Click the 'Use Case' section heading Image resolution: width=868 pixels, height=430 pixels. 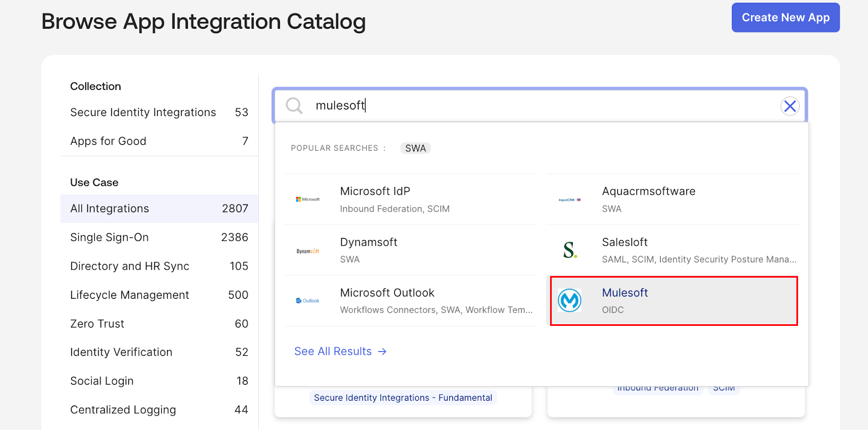(94, 183)
